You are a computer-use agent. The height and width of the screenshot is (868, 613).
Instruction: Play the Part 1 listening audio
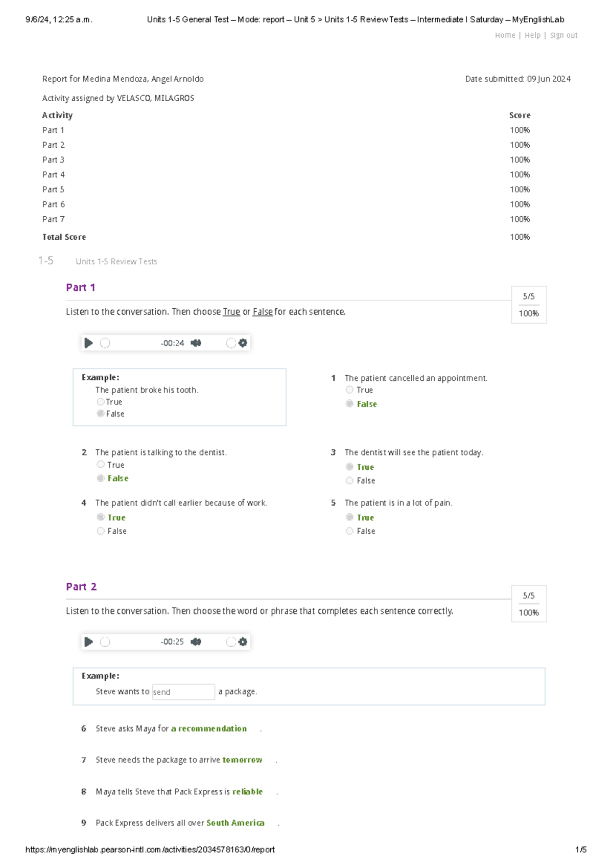coord(88,343)
